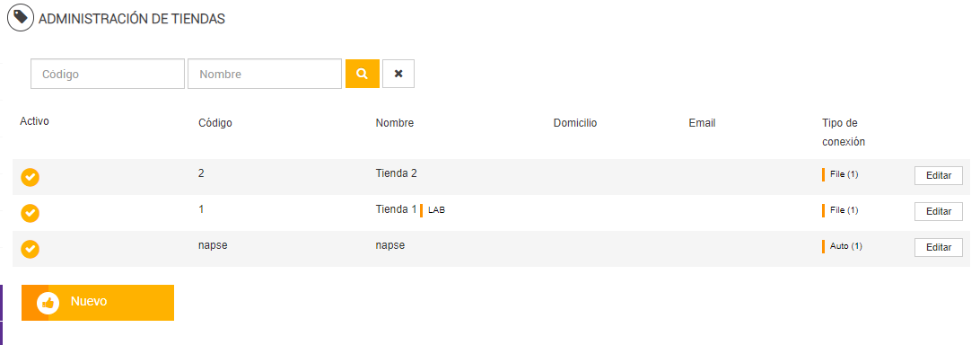Toggle active checkmark for Tienda 2
980x345 pixels.
click(30, 177)
